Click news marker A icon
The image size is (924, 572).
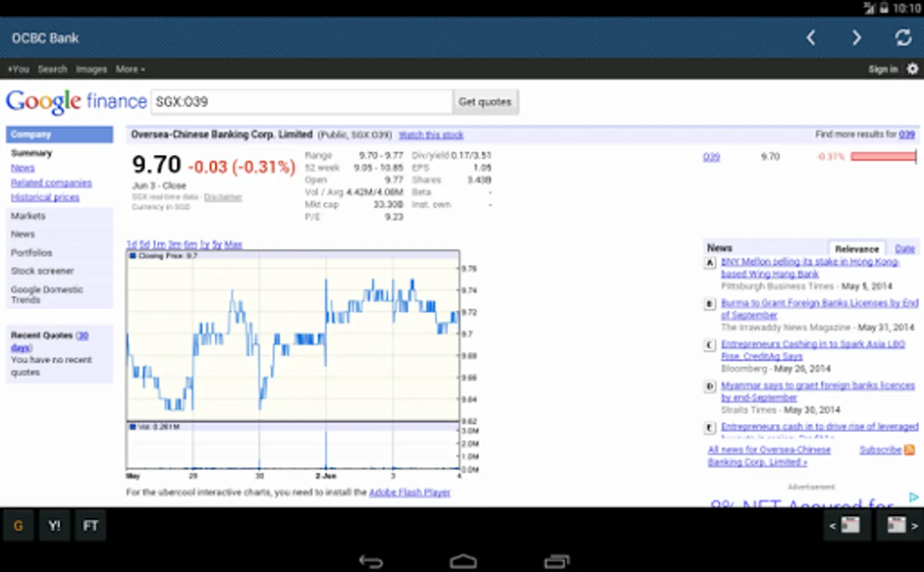click(x=710, y=262)
